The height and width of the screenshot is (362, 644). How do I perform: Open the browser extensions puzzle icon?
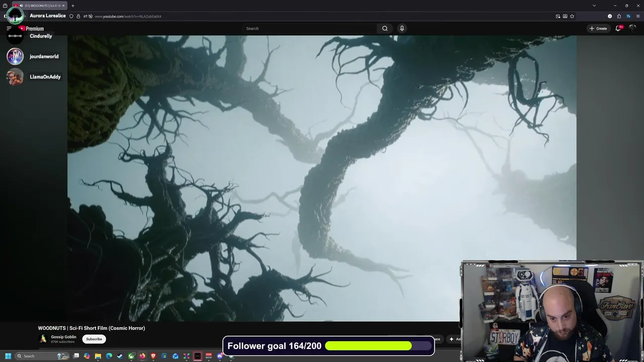[619, 17]
